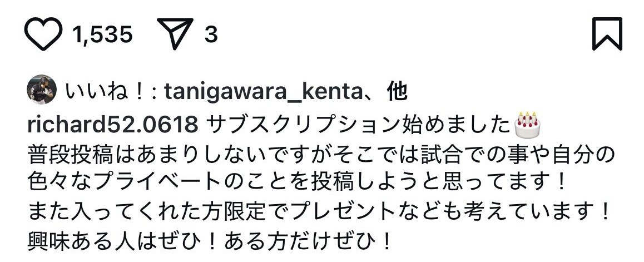This screenshot has width=644, height=262.
Task: Click the サブスクリプション始めました caption text
Action: [359, 125]
